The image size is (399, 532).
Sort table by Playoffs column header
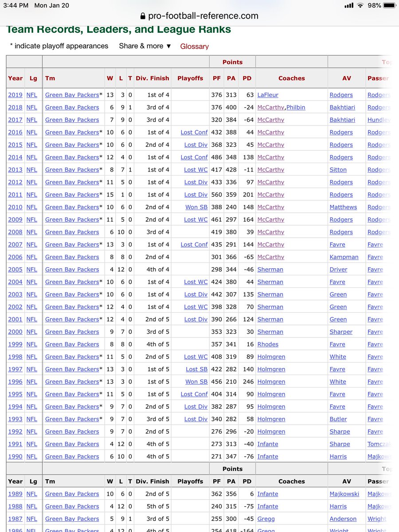[x=190, y=78]
